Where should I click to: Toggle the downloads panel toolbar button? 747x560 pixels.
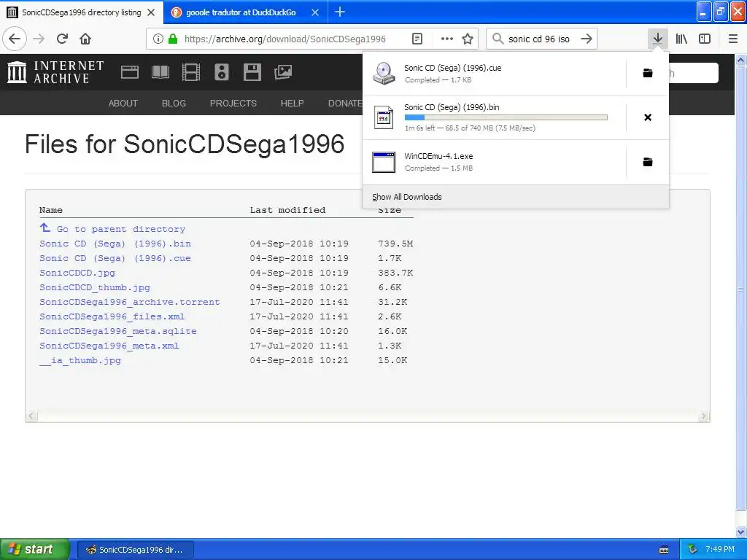pos(657,39)
